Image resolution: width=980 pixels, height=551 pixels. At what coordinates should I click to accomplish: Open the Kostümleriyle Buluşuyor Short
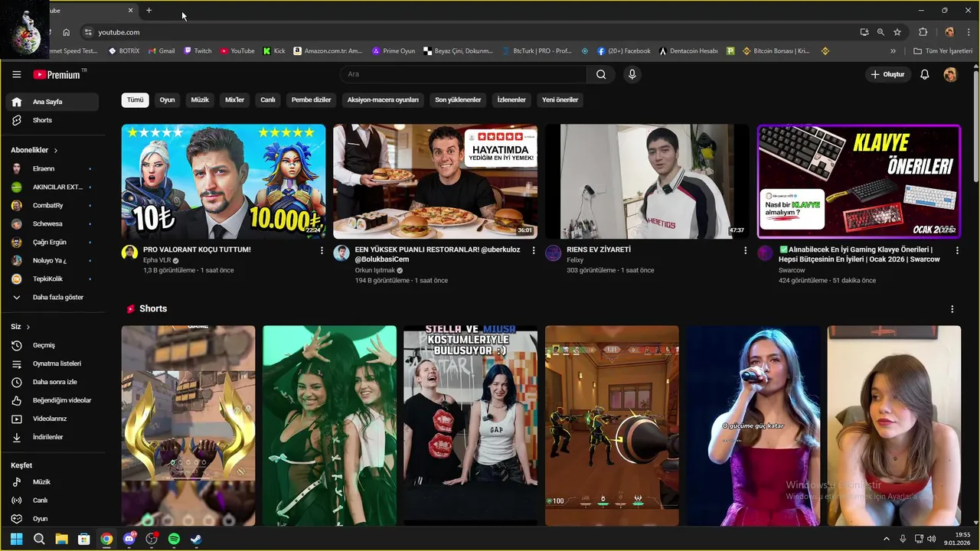click(x=470, y=425)
